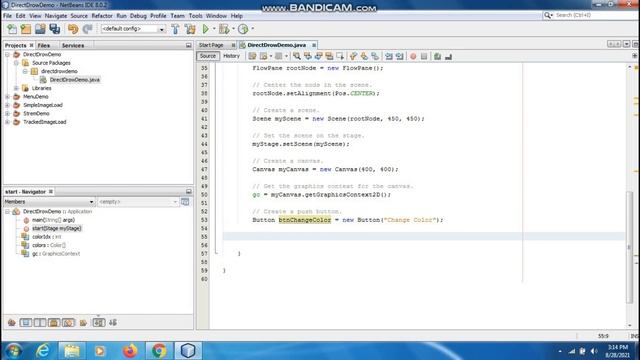Open the Profile Project dropdown arrow
The image size is (640, 360).
point(252,29)
